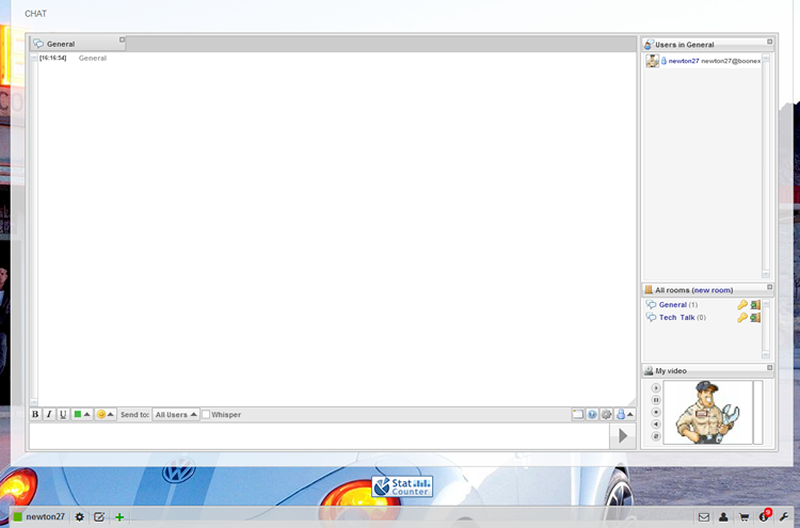
Task: Open the smiley emoticon picker
Action: click(106, 414)
